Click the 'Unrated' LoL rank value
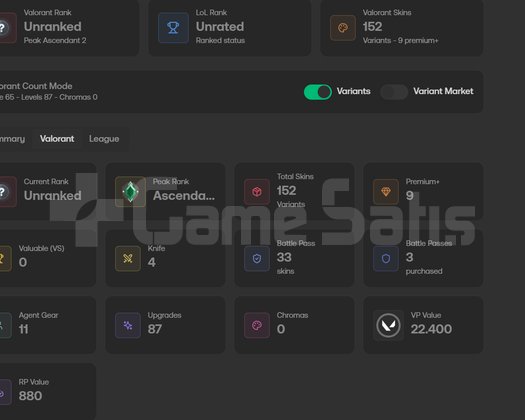 220,26
